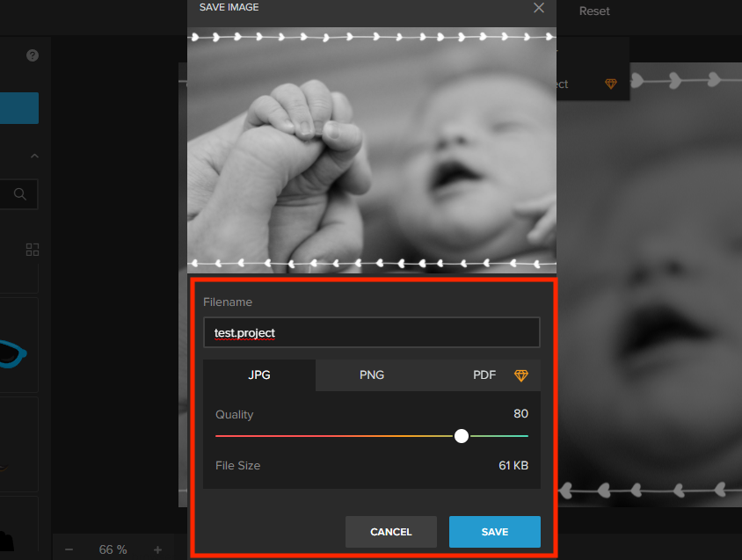Click the diamond icon in dropdown menu
Viewport: 742px width, 560px height.
(x=610, y=84)
